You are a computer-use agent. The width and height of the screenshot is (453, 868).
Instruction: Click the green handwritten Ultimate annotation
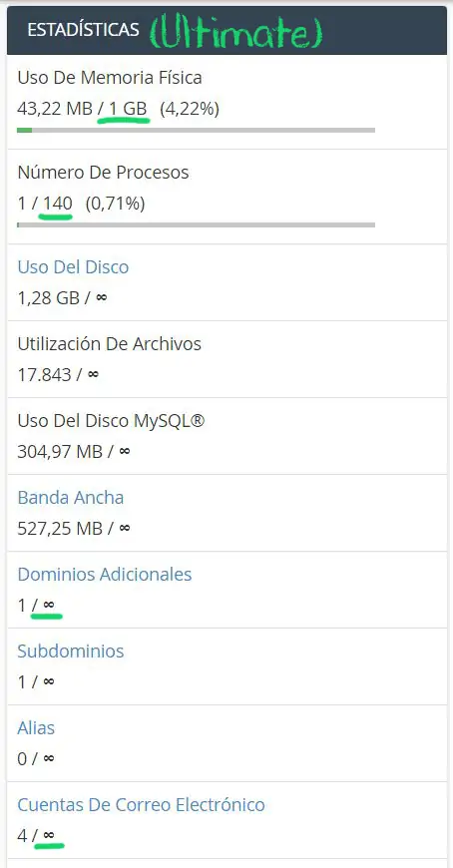pyautogui.click(x=235, y=31)
